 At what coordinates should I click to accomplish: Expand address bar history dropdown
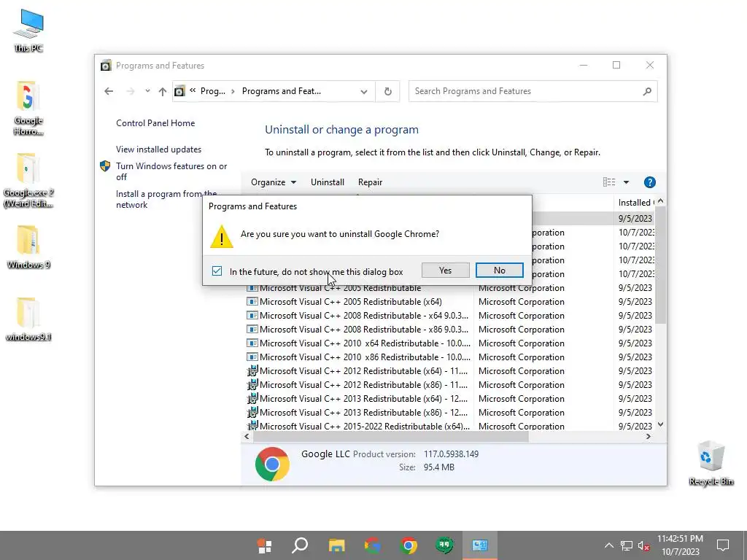click(x=364, y=91)
